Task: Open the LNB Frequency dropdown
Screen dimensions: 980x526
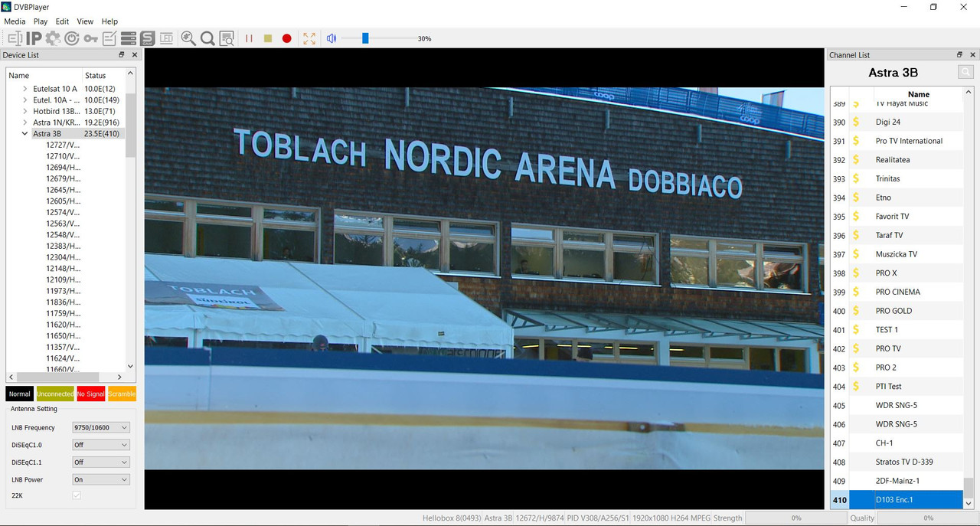Action: pos(101,427)
